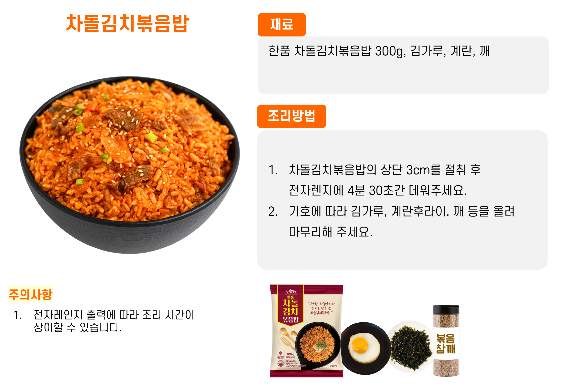Click the 전자레인지 출력 caution line

point(104,315)
